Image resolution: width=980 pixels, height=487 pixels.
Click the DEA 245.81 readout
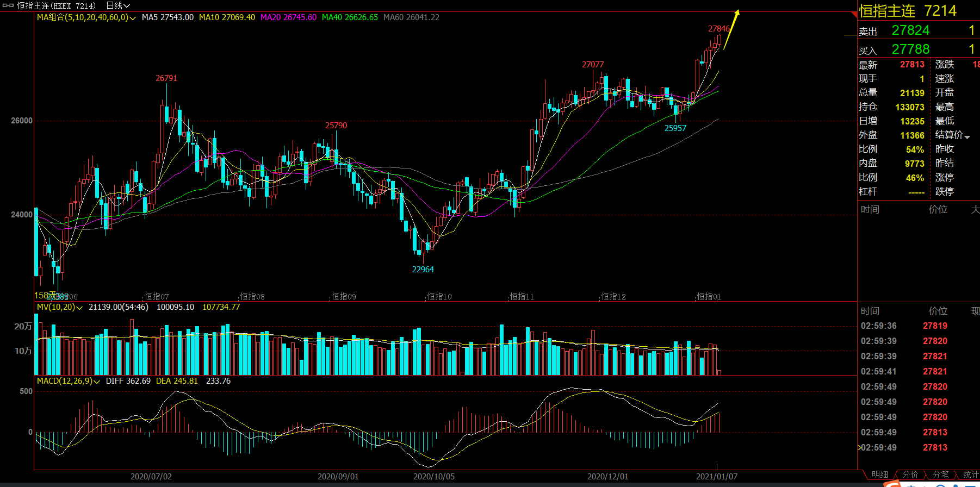coord(177,381)
